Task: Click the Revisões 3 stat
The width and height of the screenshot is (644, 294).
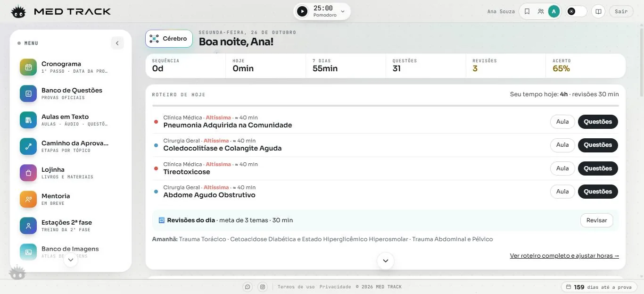Action: pyautogui.click(x=506, y=66)
